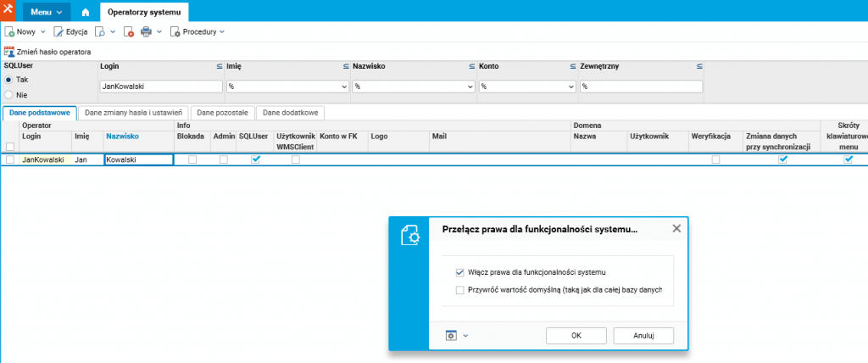The width and height of the screenshot is (868, 363).
Task: Select the Nie SQLUser radio button
Action: [x=8, y=95]
